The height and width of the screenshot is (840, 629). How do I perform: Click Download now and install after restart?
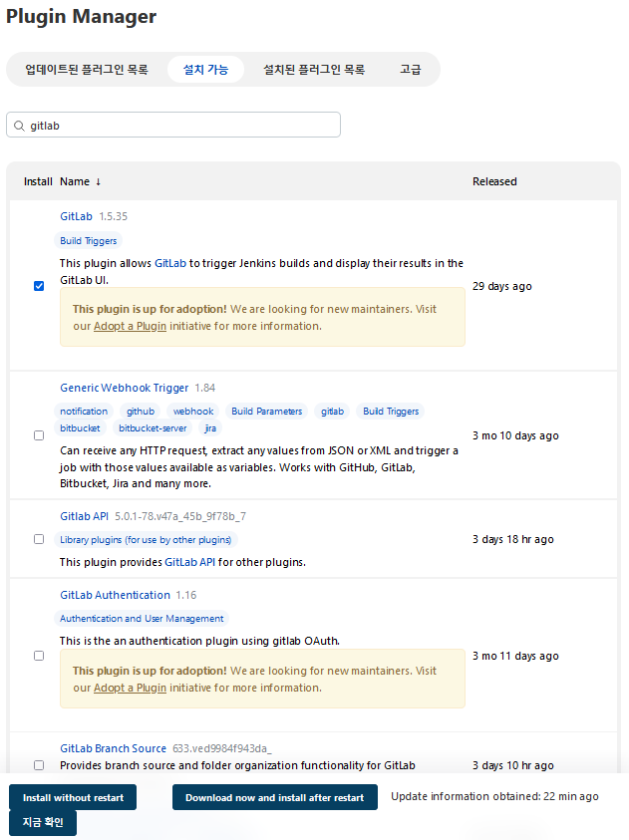tap(275, 797)
